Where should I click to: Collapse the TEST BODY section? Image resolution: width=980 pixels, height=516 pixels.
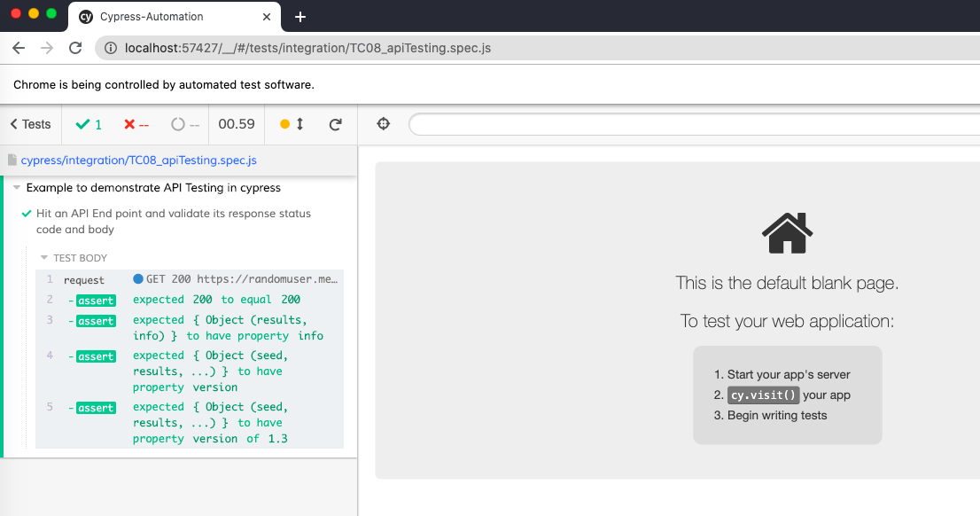point(44,257)
